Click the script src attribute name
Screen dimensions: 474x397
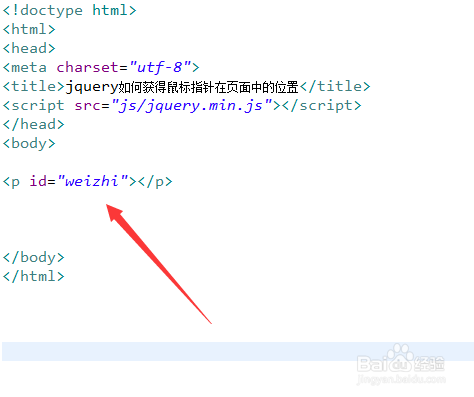coord(88,105)
